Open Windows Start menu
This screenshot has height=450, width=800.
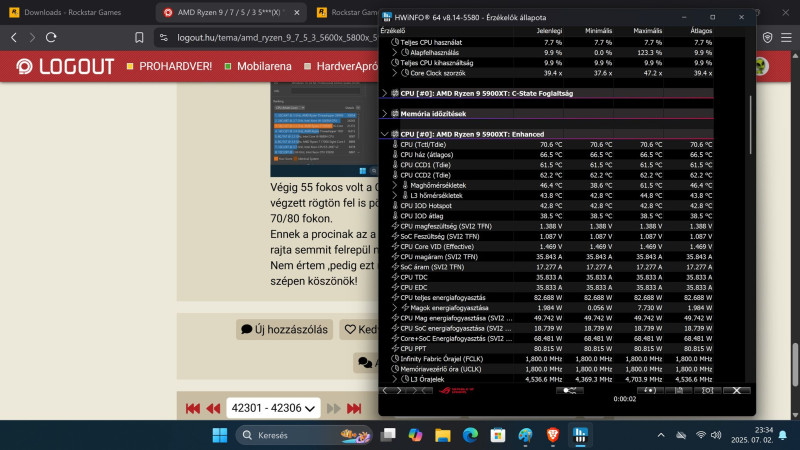click(x=220, y=435)
